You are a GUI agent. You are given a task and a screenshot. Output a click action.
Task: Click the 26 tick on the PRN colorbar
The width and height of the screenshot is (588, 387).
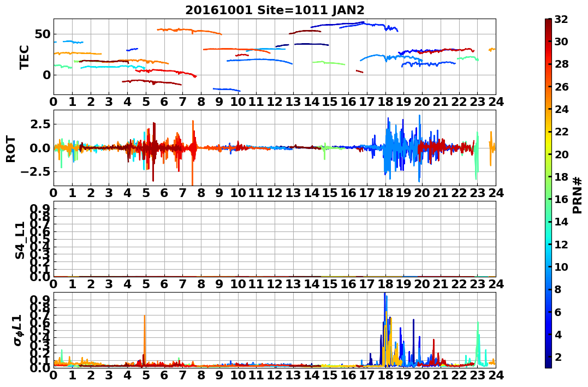(561, 87)
